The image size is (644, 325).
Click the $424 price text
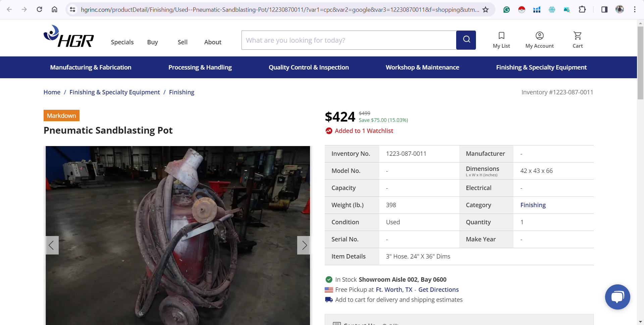pyautogui.click(x=340, y=117)
